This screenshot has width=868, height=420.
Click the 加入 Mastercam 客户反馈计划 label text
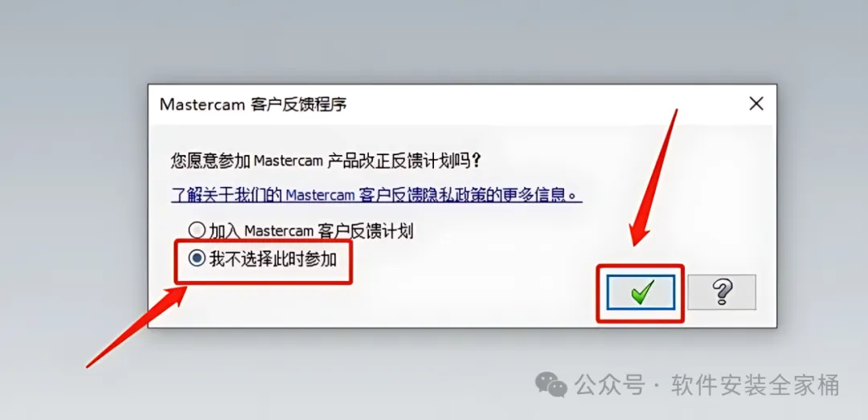coord(311,230)
